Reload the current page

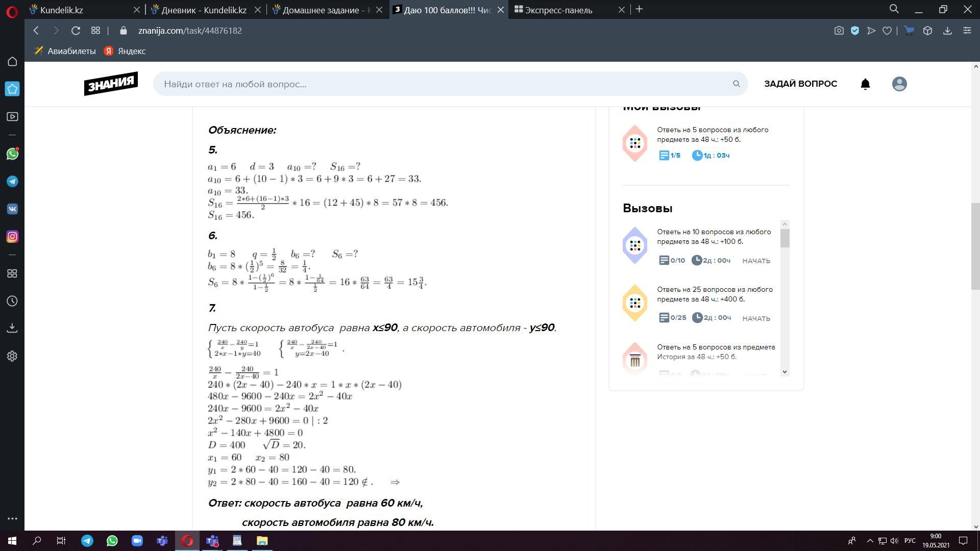(x=76, y=31)
